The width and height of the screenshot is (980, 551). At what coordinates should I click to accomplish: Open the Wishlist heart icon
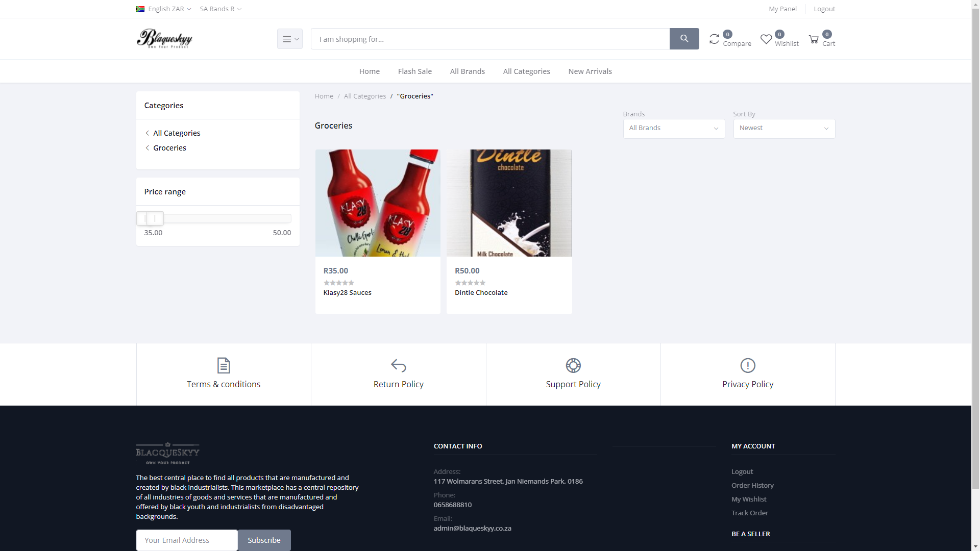click(x=766, y=39)
